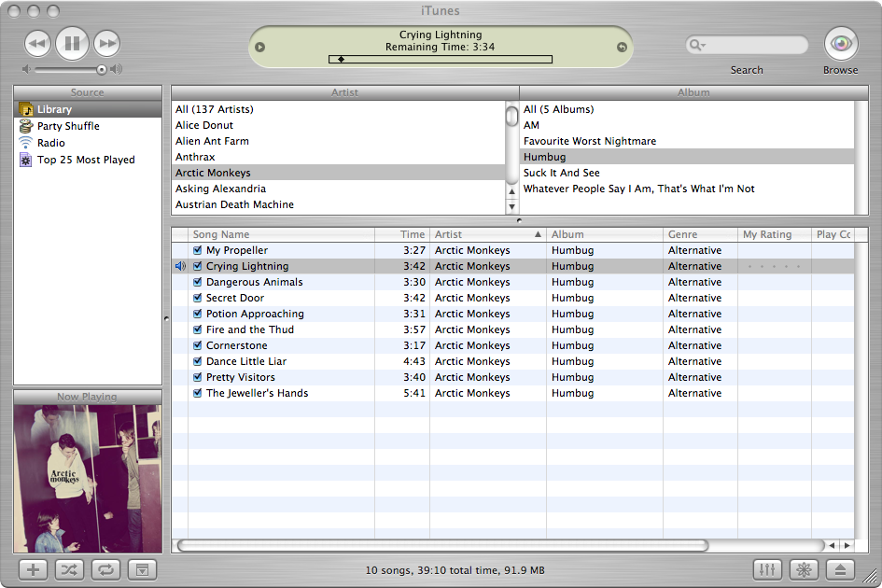Uncheck Crying Lightning checkbox

198,266
